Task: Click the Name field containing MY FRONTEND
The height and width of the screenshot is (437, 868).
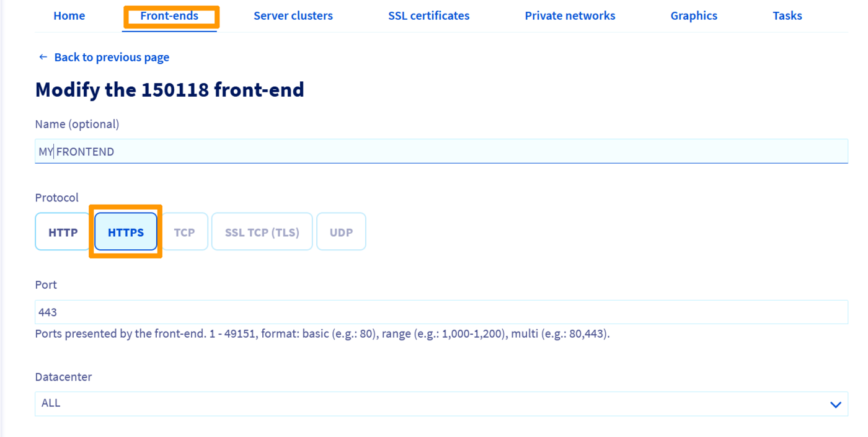Action: [441, 151]
